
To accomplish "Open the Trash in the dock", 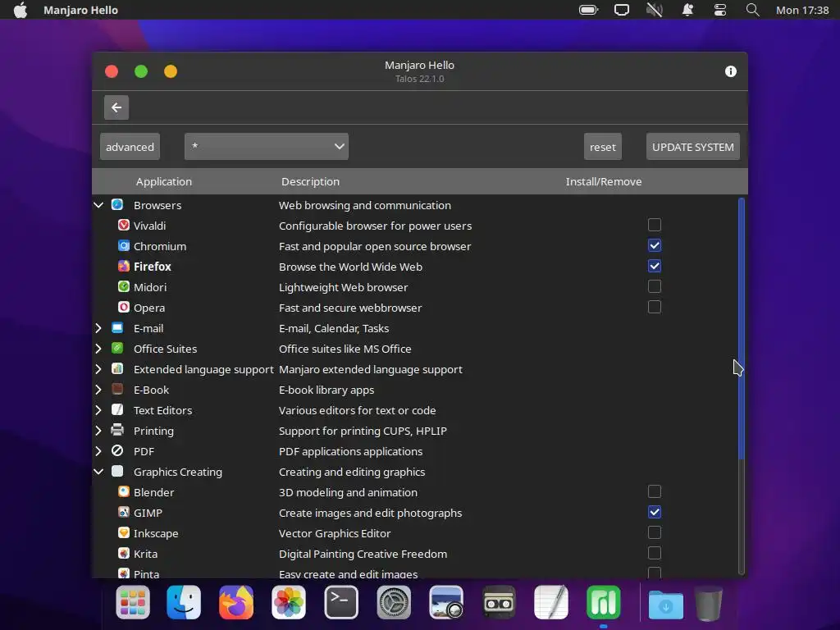I will click(709, 604).
